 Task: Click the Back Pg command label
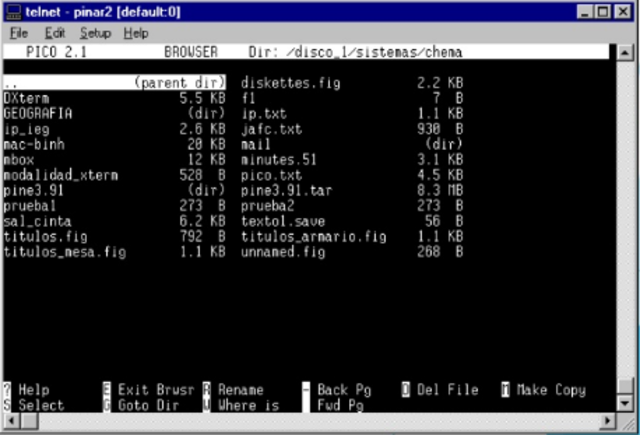pos(344,390)
